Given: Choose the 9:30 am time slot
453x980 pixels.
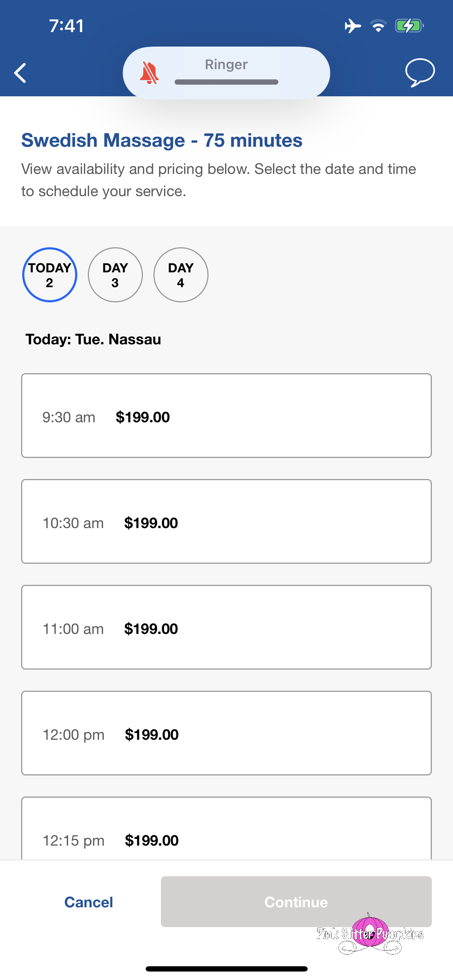Looking at the screenshot, I should tap(226, 416).
